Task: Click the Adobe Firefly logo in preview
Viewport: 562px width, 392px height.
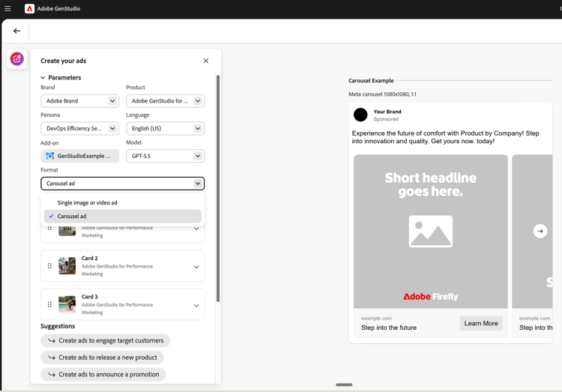Action: tap(430, 297)
